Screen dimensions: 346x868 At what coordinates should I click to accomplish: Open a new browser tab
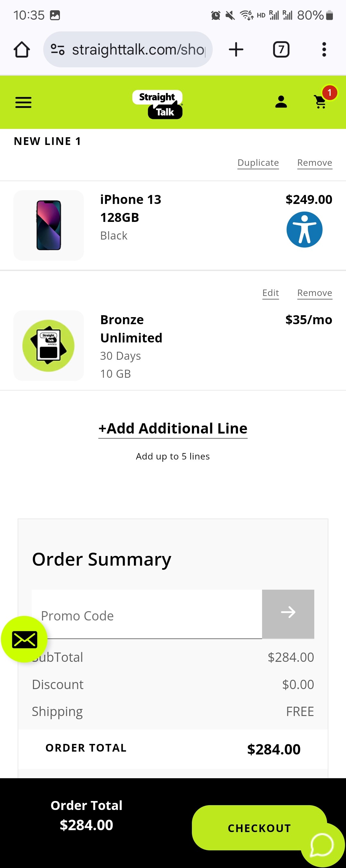click(236, 49)
